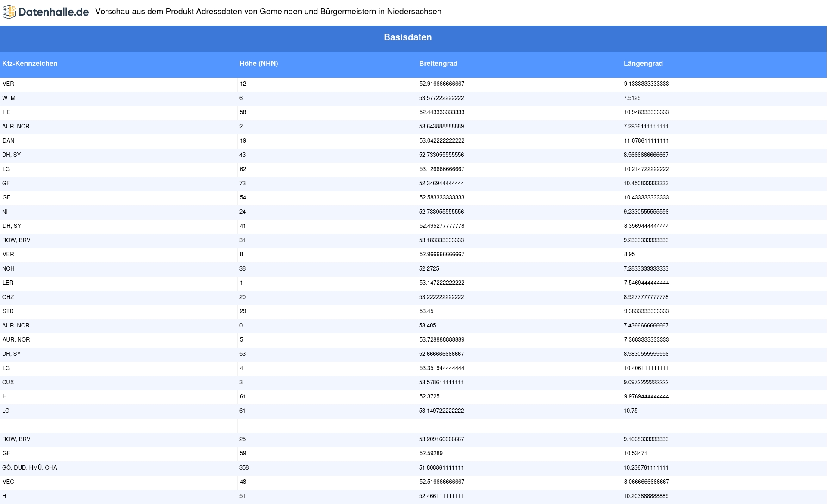
Task: Click longitude value 7.2936111111111
Action: (x=646, y=127)
